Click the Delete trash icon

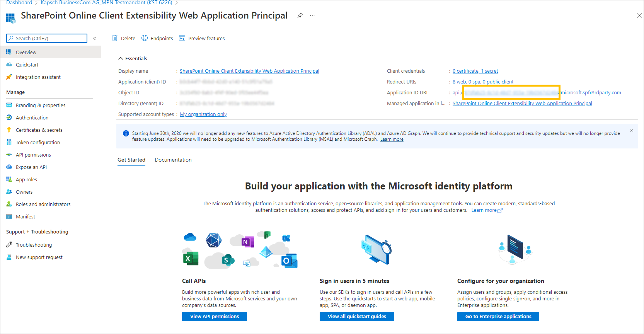[115, 38]
